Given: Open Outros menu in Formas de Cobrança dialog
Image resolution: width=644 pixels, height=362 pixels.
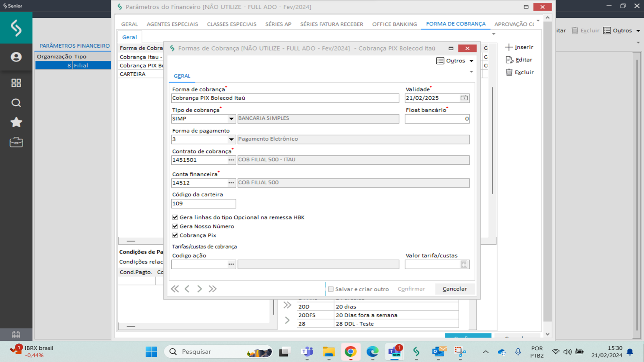Looking at the screenshot, I should pyautogui.click(x=455, y=60).
